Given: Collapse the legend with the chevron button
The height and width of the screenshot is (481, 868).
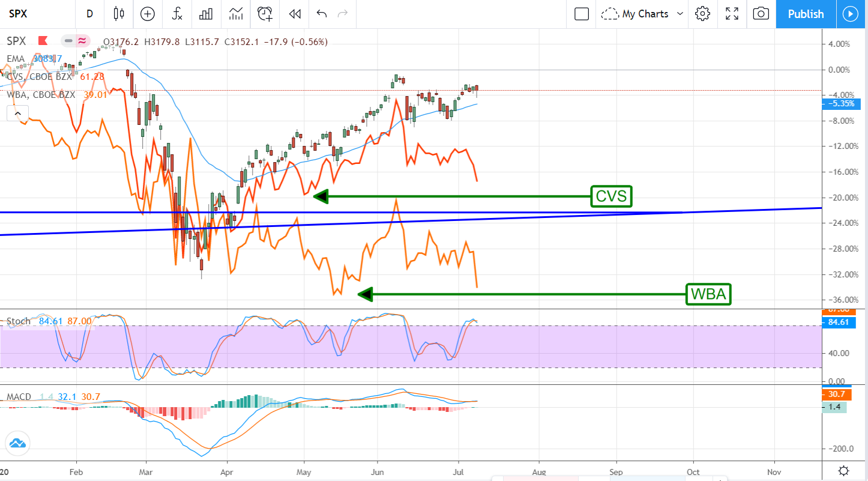Looking at the screenshot, I should tap(17, 113).
